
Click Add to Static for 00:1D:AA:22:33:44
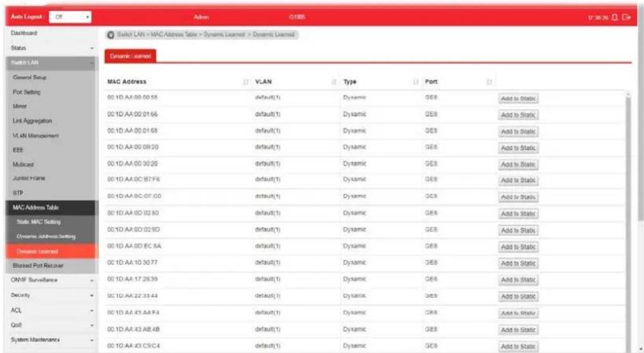(518, 297)
